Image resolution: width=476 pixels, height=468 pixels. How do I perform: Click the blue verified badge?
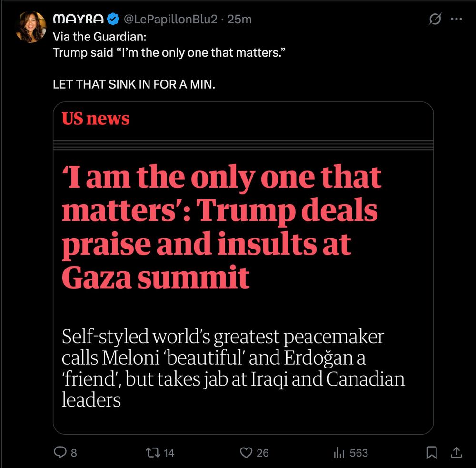point(113,20)
